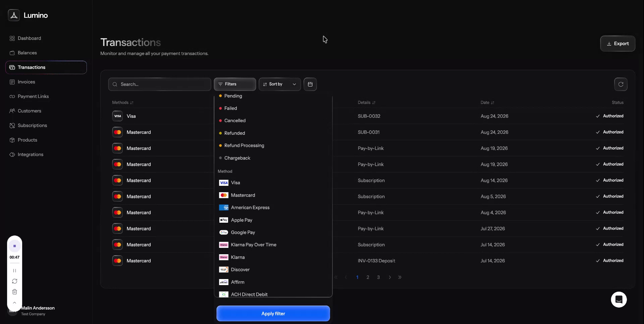Open Customers in sidebar
Screen dimensions: 644x324
coord(46,111)
